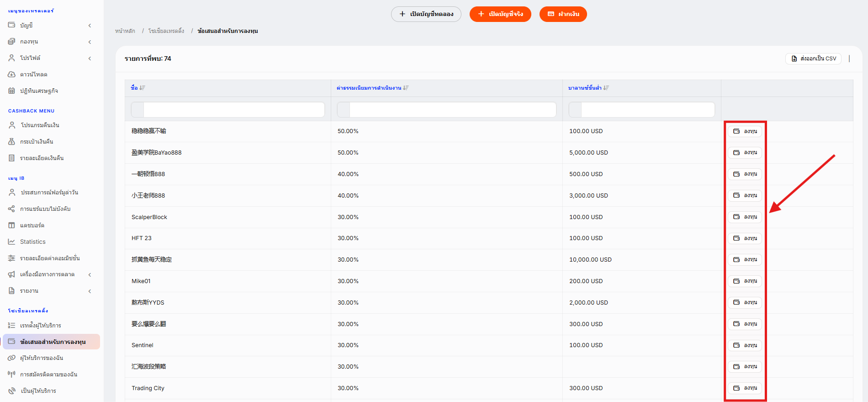
Task: Click the sort icon beside ชื่อ column
Action: coord(142,88)
